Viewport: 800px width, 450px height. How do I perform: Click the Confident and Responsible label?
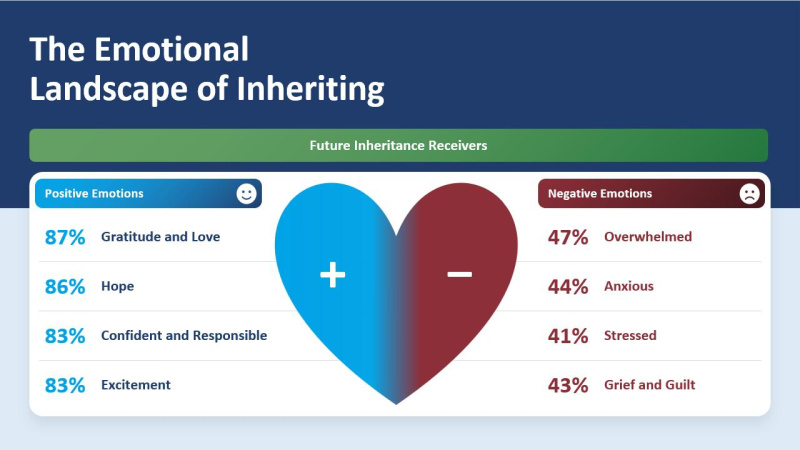click(184, 336)
